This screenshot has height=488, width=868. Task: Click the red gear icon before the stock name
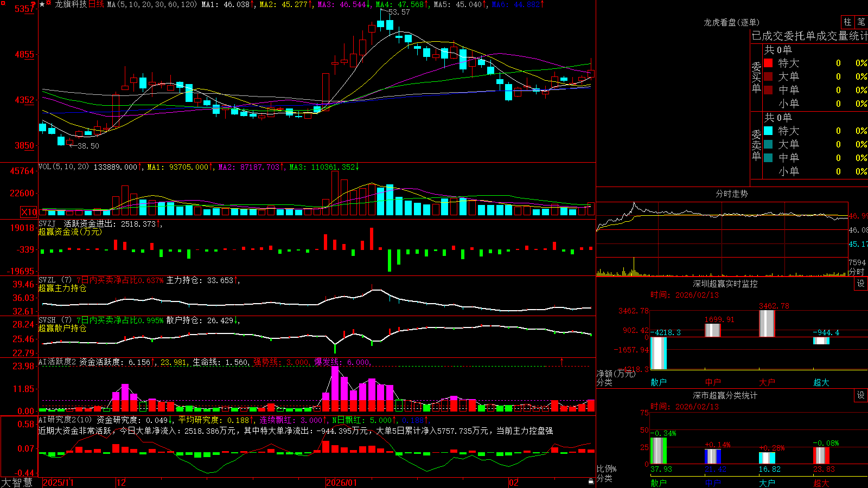49,4
